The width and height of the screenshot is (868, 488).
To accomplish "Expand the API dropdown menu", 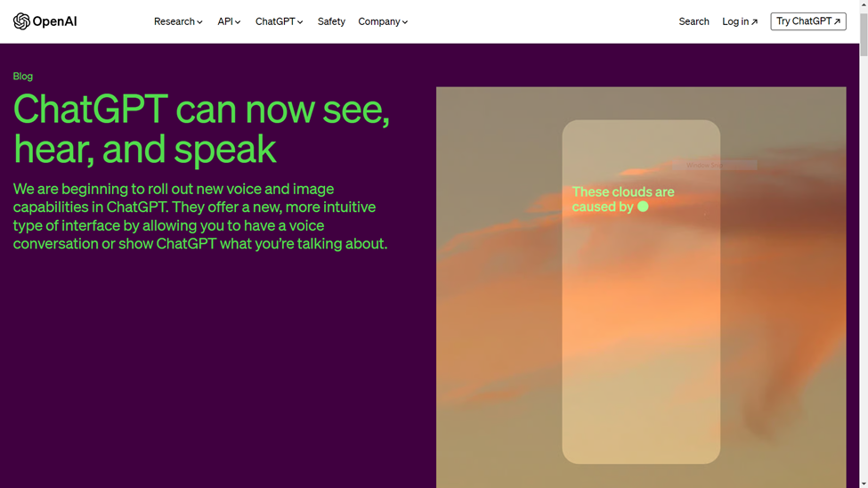I will click(229, 21).
